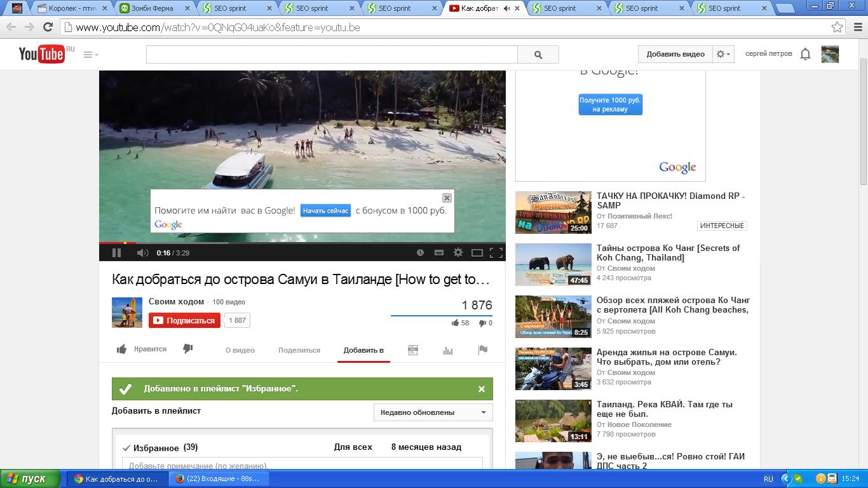Open user avatar in header
Image resolution: width=868 pixels, height=488 pixels.
pos(830,54)
